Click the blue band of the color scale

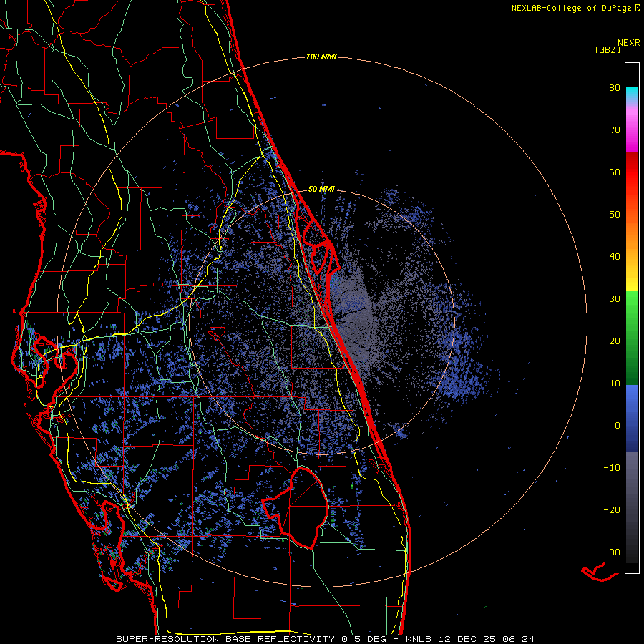tap(632, 419)
